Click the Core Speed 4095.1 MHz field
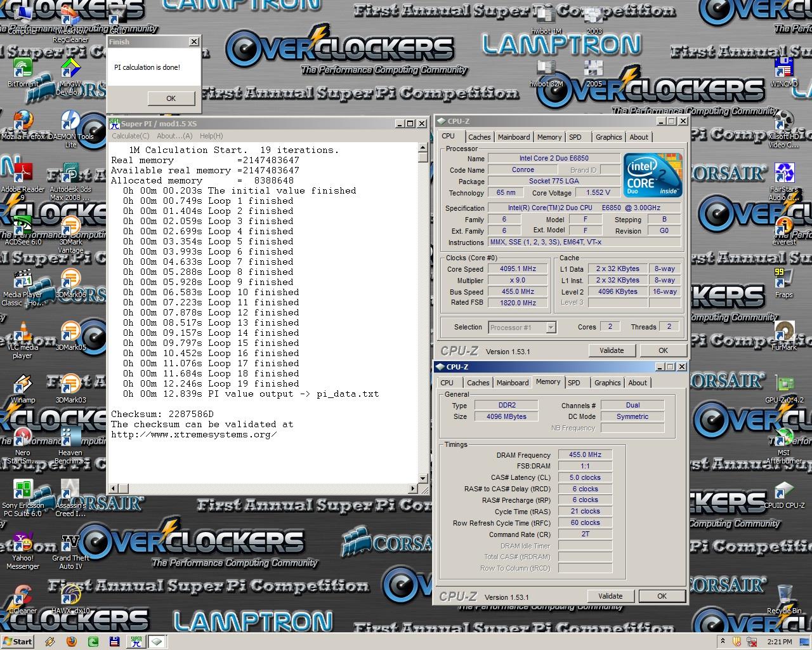 coord(518,269)
